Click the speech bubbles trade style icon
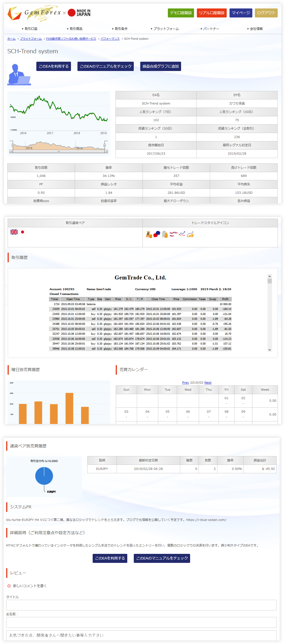This screenshot has width=285, height=644. tap(157, 234)
